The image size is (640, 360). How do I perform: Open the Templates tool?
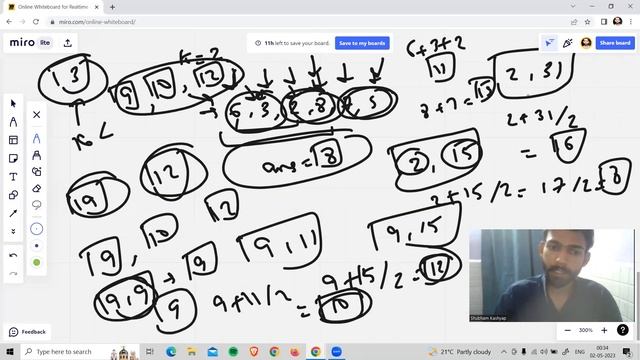[13, 140]
